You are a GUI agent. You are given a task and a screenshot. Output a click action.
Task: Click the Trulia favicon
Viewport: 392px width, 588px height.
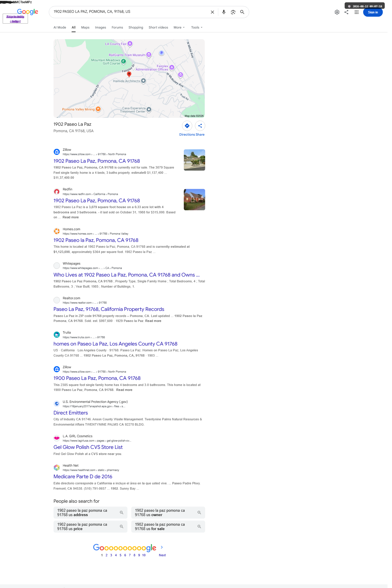click(57, 335)
